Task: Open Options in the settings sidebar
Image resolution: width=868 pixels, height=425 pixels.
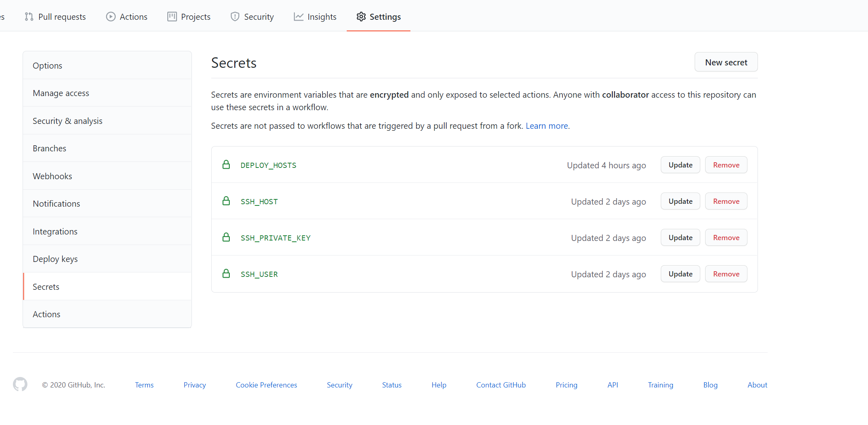Action: click(x=107, y=65)
